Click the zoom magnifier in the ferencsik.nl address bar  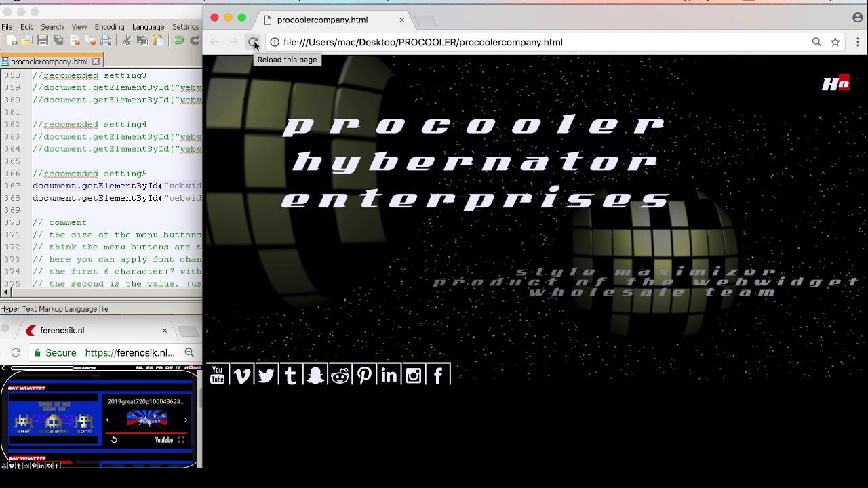coord(189,352)
